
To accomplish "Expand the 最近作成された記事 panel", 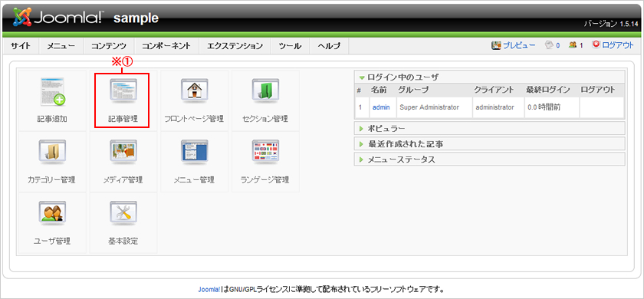I will [490, 144].
